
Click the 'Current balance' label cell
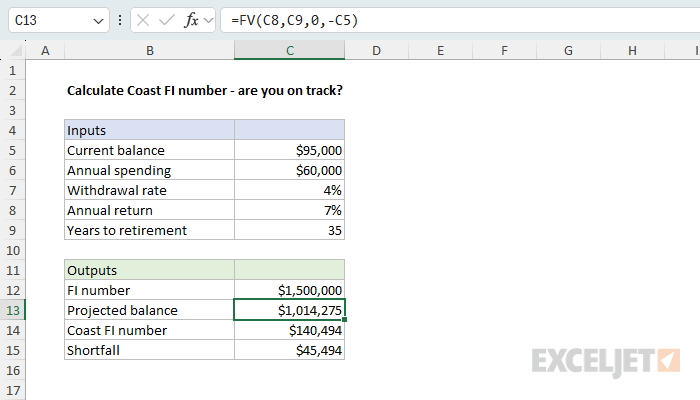pyautogui.click(x=150, y=150)
